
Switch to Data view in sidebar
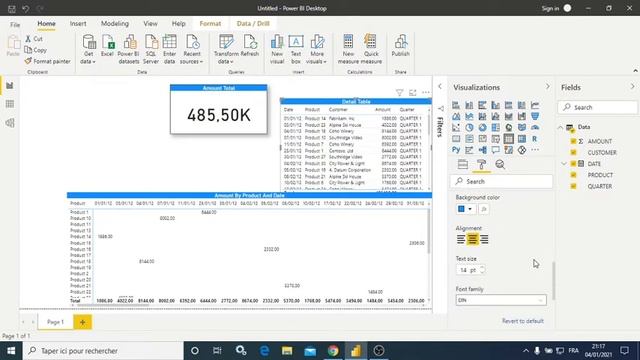point(10,104)
